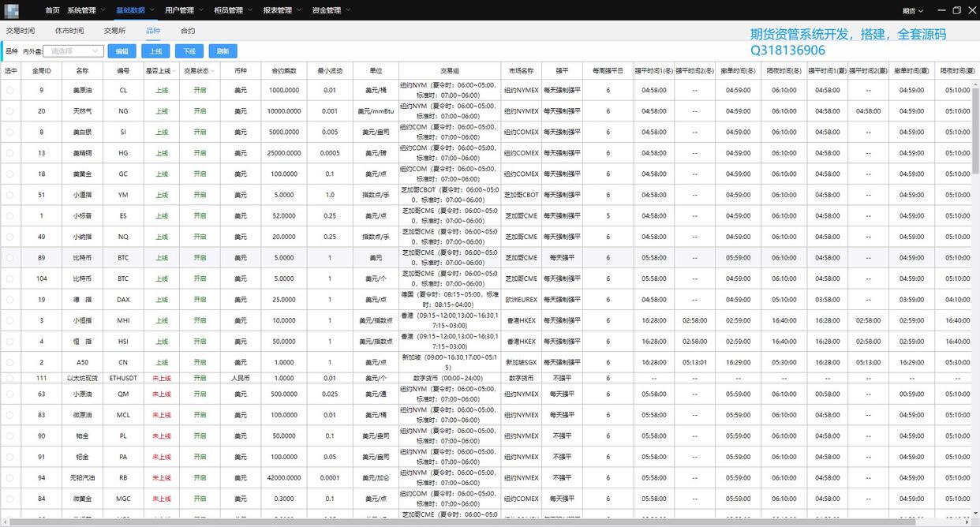This screenshot has height=527, width=980.
Task: Select the radio button for 天然气 row
Action: tap(10, 111)
